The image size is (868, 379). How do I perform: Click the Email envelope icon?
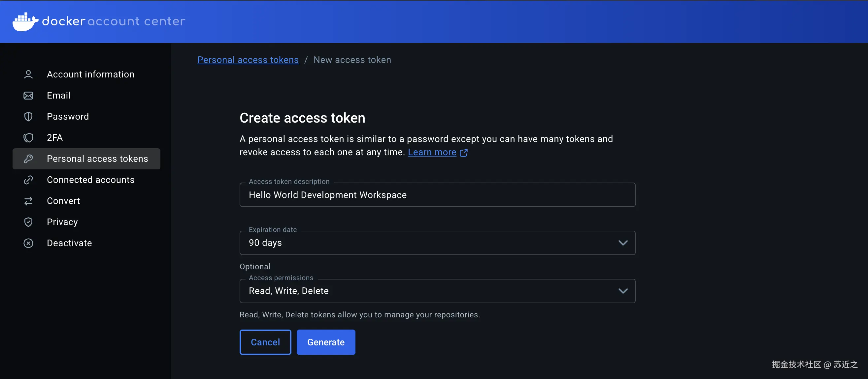[x=28, y=96]
